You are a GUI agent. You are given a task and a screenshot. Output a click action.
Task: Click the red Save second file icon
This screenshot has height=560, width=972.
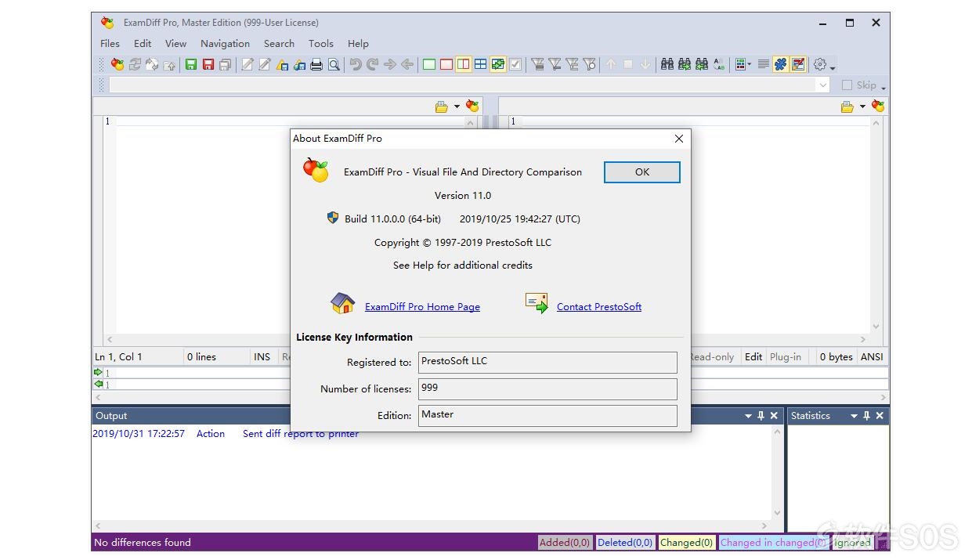tap(208, 64)
